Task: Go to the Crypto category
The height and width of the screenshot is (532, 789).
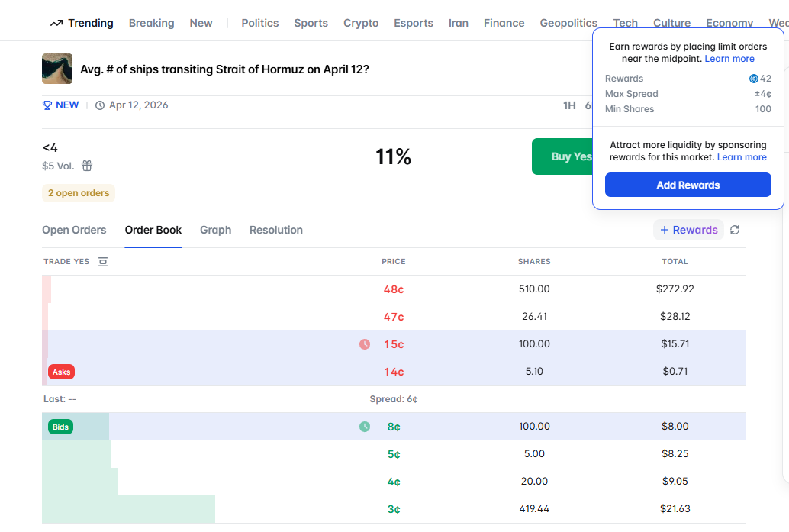Action: (361, 23)
